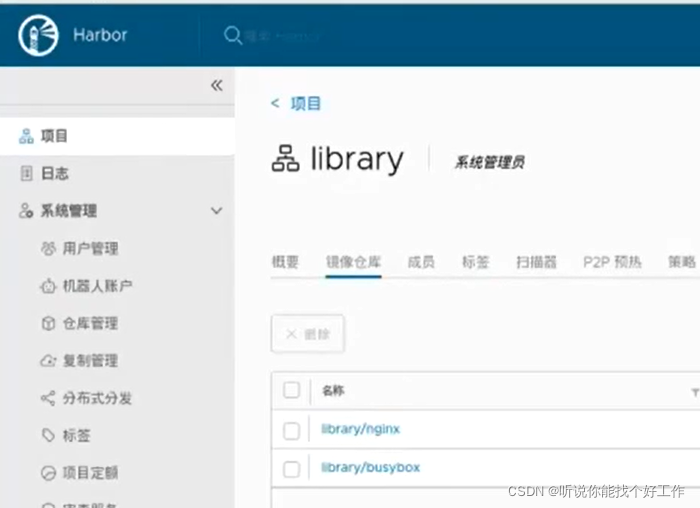Toggle the select-all checkbox in header
The height and width of the screenshot is (508, 700).
292,390
